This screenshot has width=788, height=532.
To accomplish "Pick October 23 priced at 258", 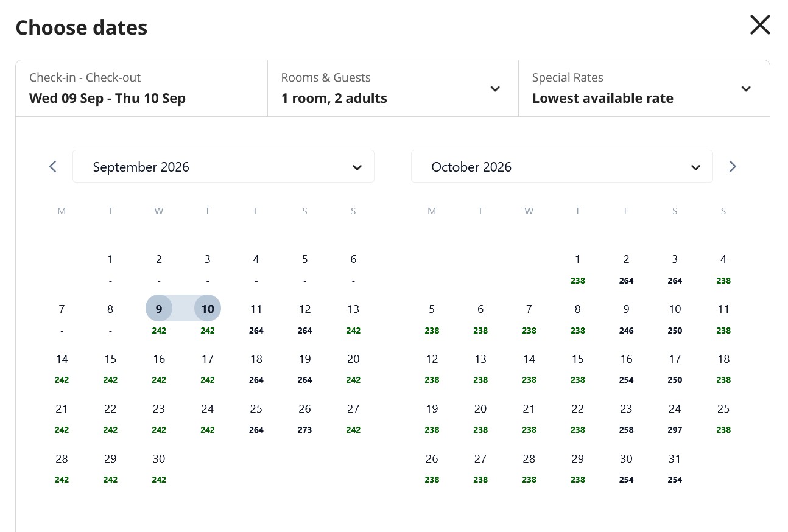I will click(626, 418).
